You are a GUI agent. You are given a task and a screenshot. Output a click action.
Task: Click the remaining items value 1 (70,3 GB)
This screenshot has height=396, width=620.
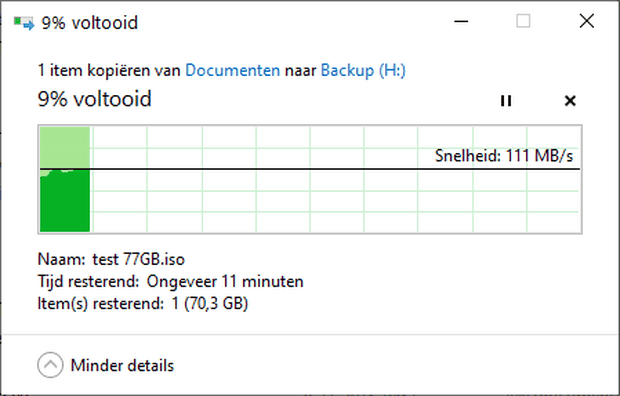pyautogui.click(x=210, y=303)
